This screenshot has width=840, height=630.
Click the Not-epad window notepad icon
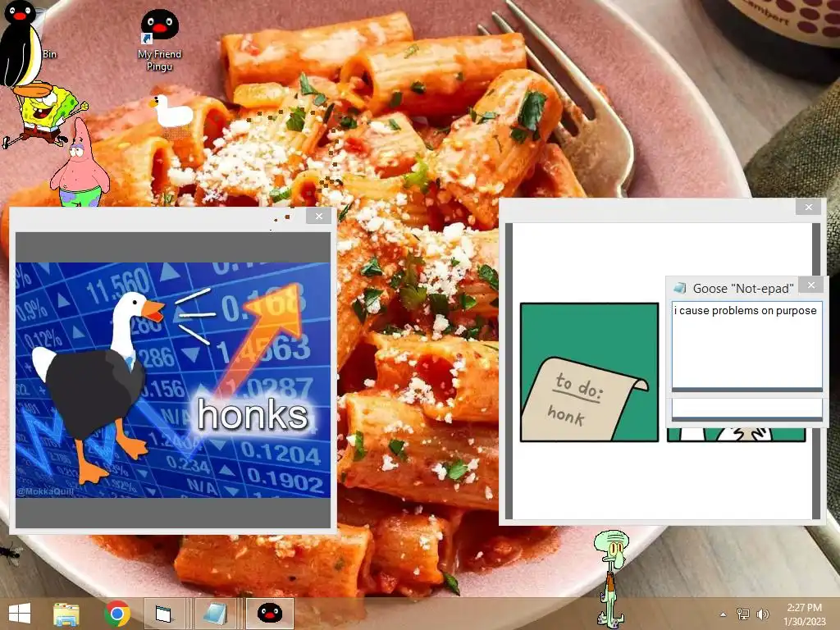680,288
